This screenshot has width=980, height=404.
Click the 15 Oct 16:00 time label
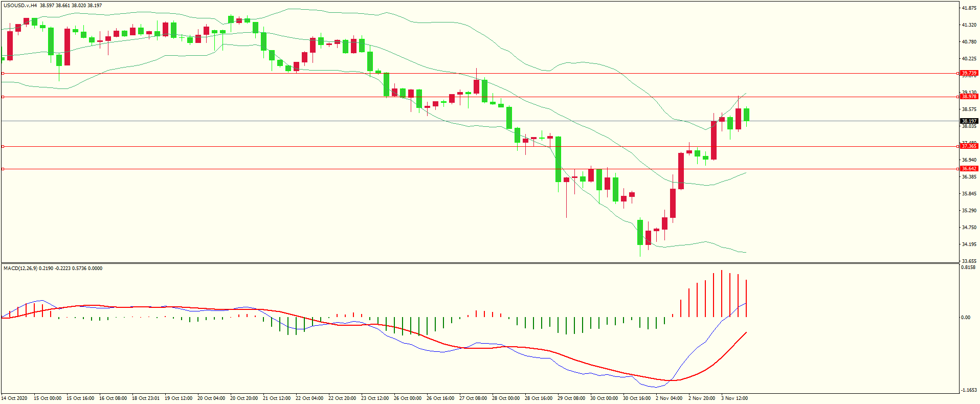click(80, 398)
